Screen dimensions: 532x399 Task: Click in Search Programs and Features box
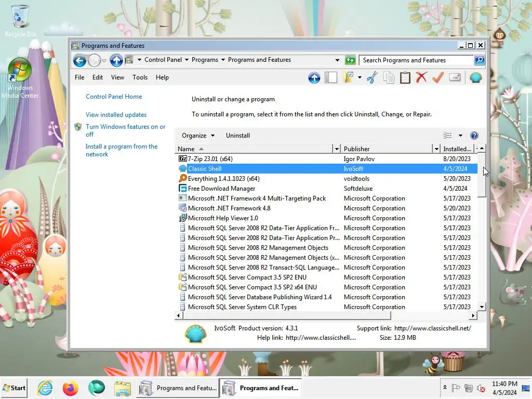coord(417,60)
